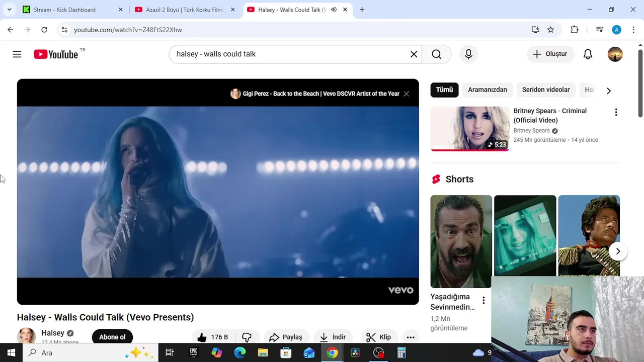Open the Chrome profile A avatar

[616, 30]
